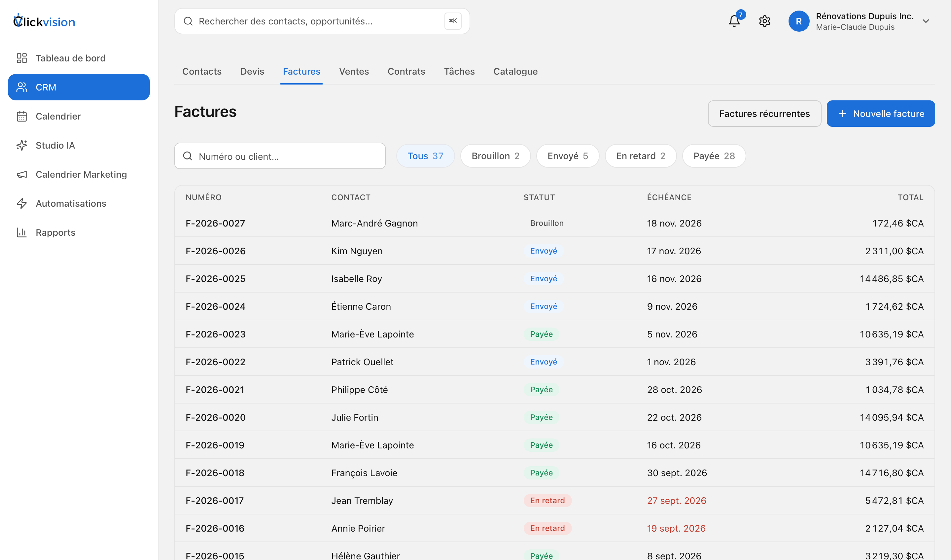Click the R account avatar
This screenshot has width=951, height=560.
click(x=798, y=21)
